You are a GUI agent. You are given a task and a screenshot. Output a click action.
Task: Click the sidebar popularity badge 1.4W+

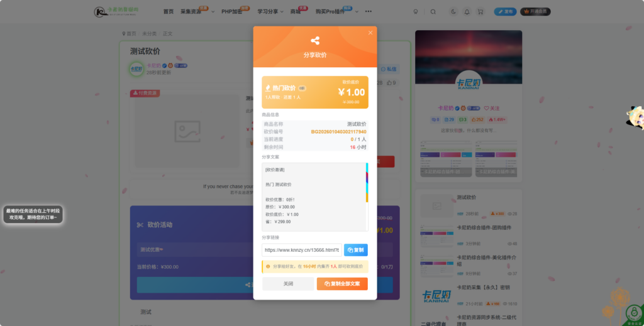pyautogui.click(x=497, y=120)
